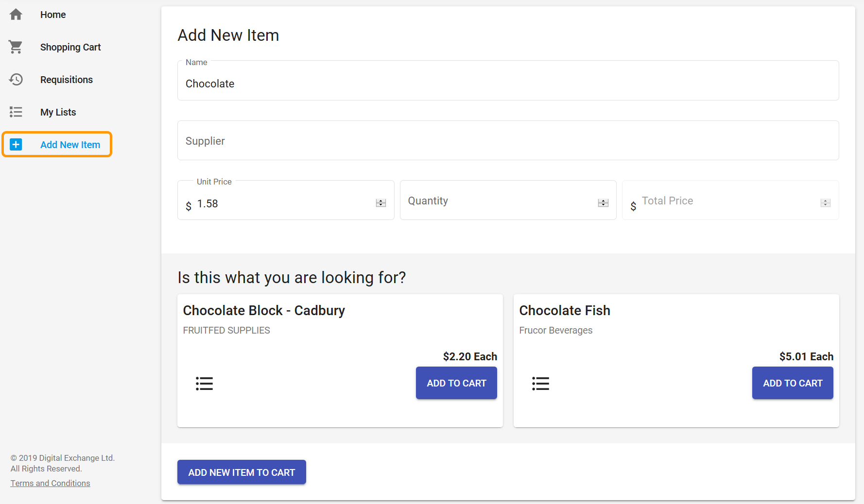Open list icon on Chocolate Block card
The width and height of the screenshot is (864, 504).
tap(204, 384)
